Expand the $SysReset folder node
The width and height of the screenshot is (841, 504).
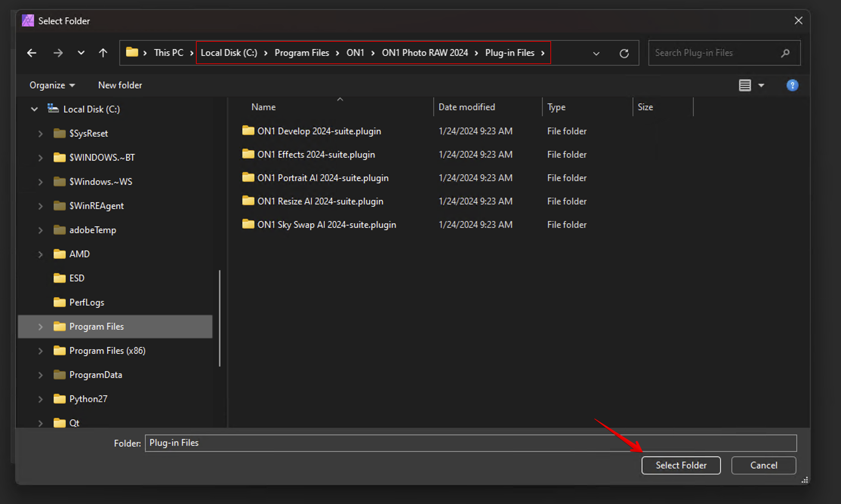pyautogui.click(x=40, y=134)
